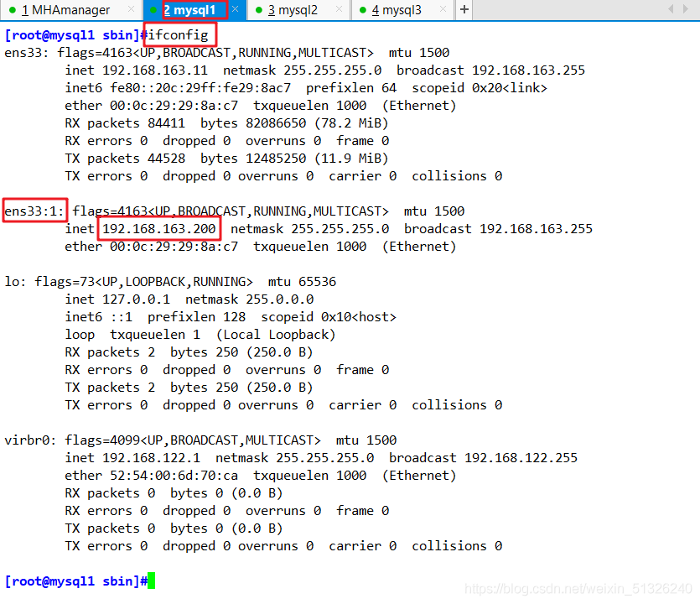Click netmask 255.0.0.0 on loopback
Screen dimensions: 700x604
(250, 299)
